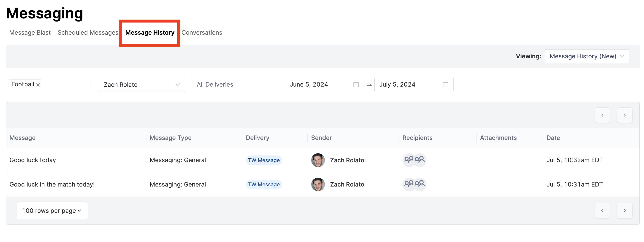This screenshot has width=644, height=242.
Task: View recipients group icon for 'Good luck today'
Action: [x=414, y=160]
